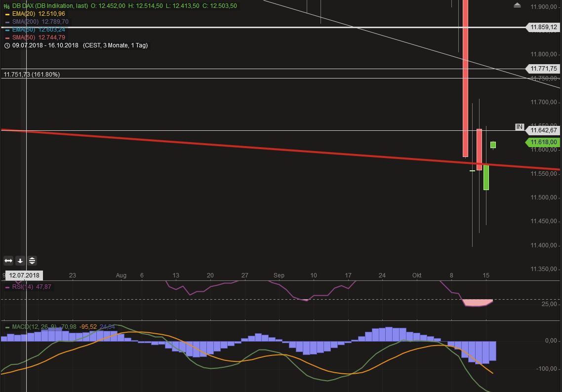The width and height of the screenshot is (562, 392).
Task: Select the horizontal scaling arrows icon
Action: 8,260
